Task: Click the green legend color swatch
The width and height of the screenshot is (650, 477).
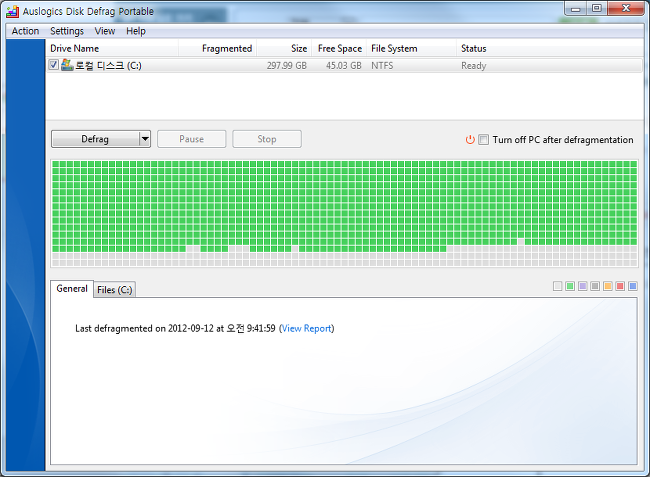Action: 570,286
